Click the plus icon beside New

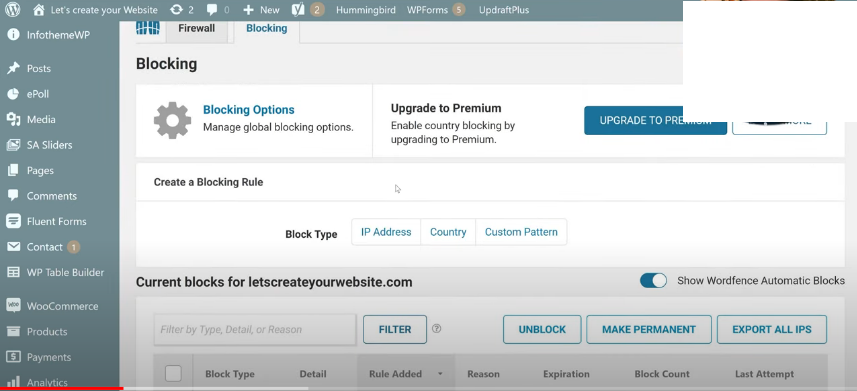248,10
